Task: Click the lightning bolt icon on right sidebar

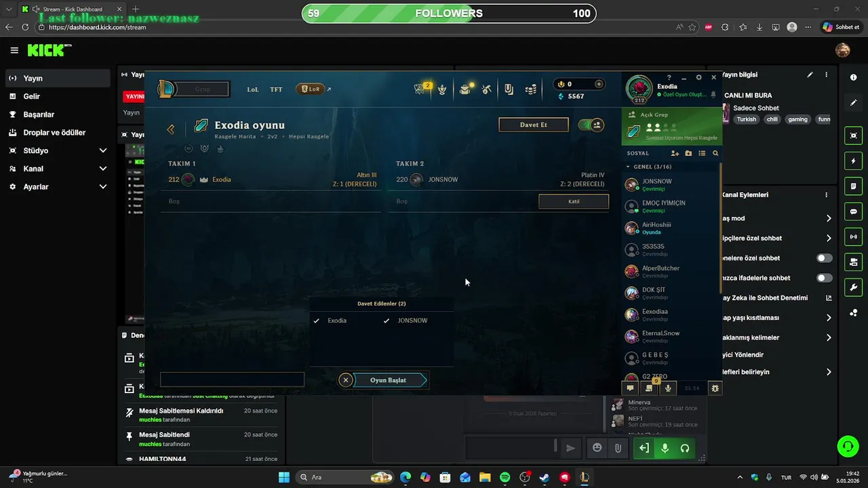Action: coord(853,161)
